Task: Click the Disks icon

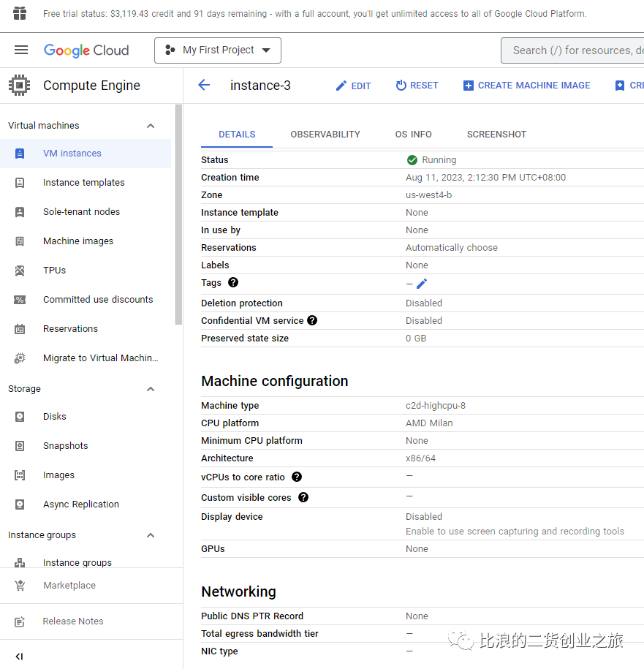Action: (20, 417)
